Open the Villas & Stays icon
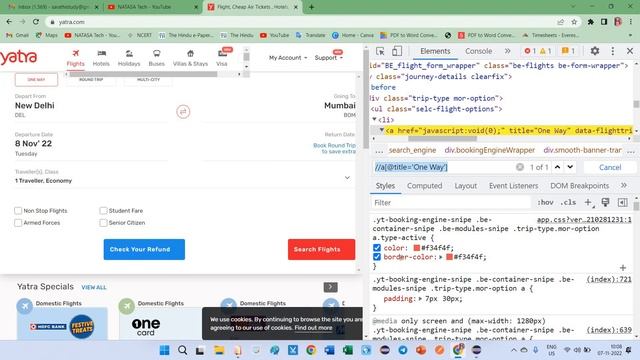Screen dimensions: 640x360 pyautogui.click(x=190, y=53)
